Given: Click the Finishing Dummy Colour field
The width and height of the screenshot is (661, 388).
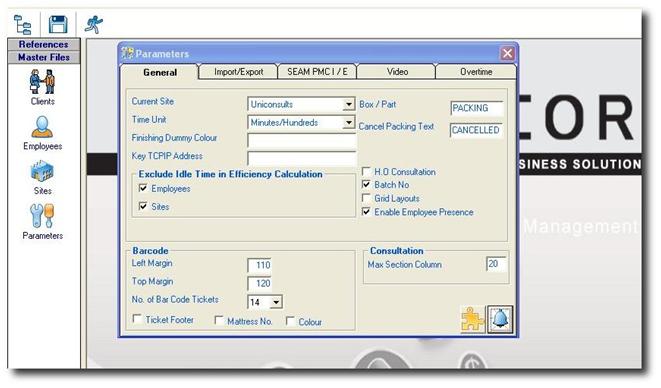Looking at the screenshot, I should click(x=302, y=140).
